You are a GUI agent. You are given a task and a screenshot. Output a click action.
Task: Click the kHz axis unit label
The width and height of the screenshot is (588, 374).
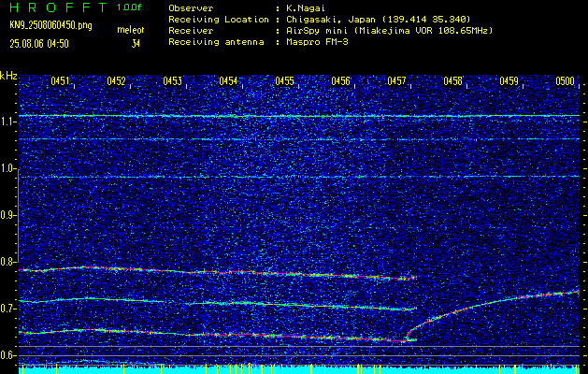pyautogui.click(x=8, y=76)
